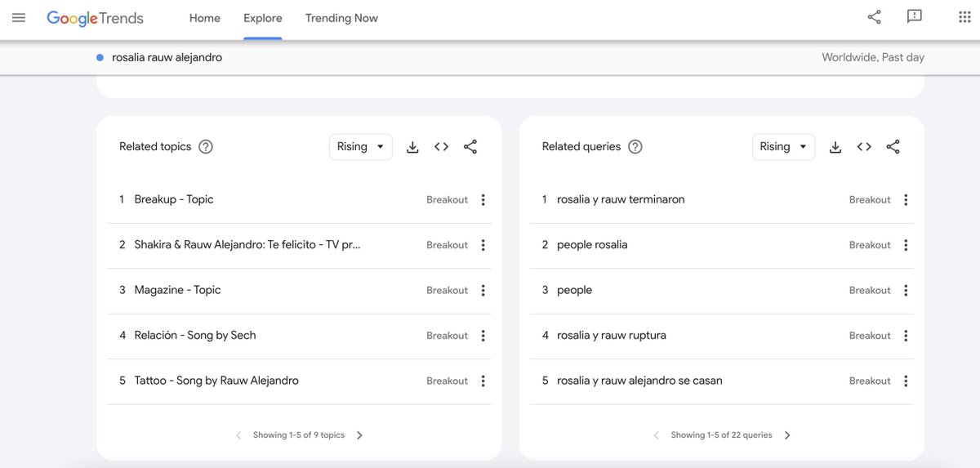Open query rosalia y rauw ruptura
980x468 pixels.
point(612,336)
